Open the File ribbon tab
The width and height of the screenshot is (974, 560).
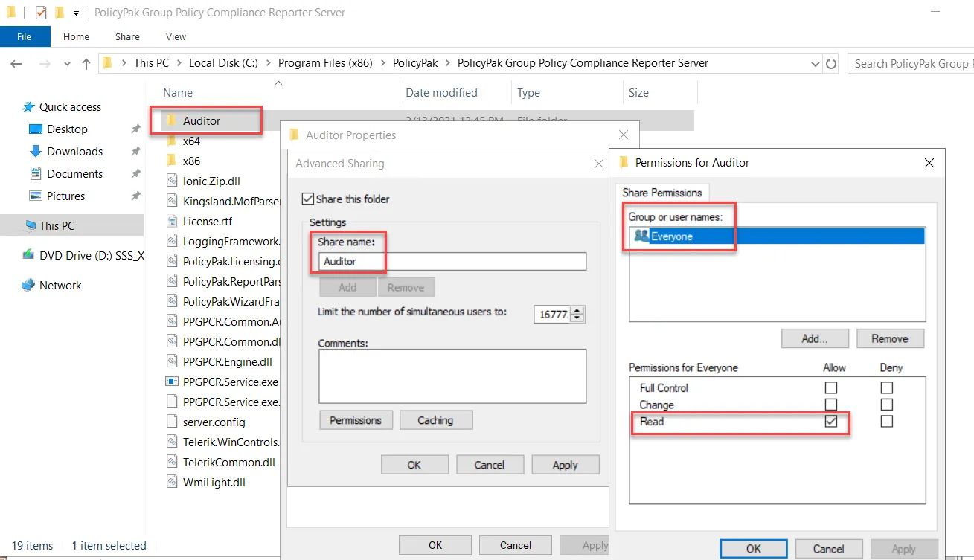(x=25, y=36)
